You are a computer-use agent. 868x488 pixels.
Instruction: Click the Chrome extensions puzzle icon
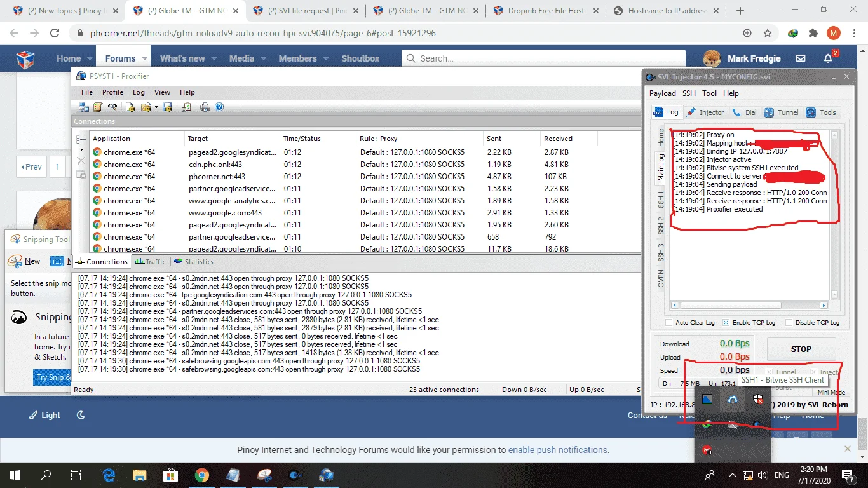click(x=813, y=33)
